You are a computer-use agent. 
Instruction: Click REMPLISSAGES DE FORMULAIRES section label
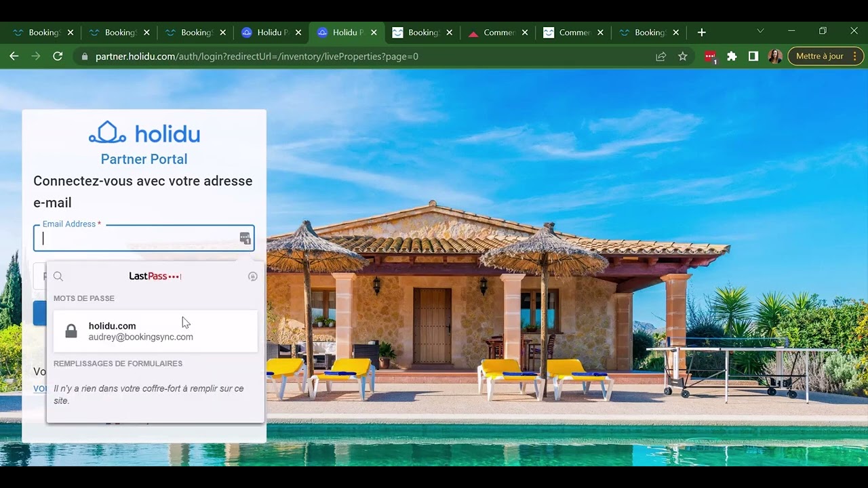coord(118,363)
